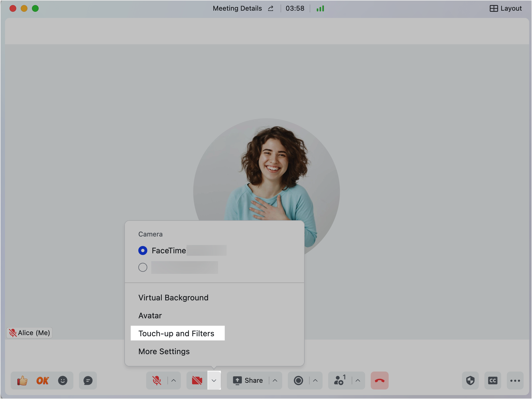Start recording the meeting
Image resolution: width=532 pixels, height=399 pixels.
[x=298, y=381]
